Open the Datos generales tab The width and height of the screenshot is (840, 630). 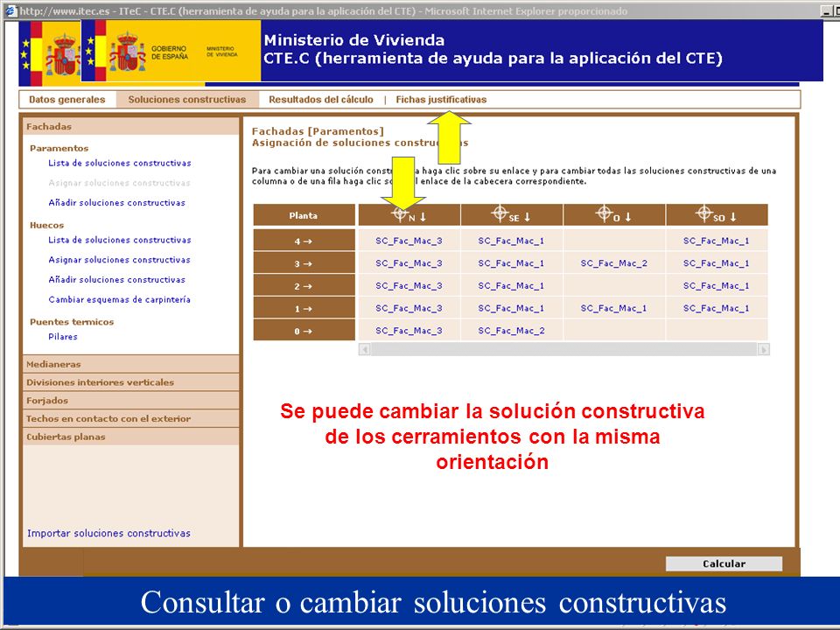point(67,100)
